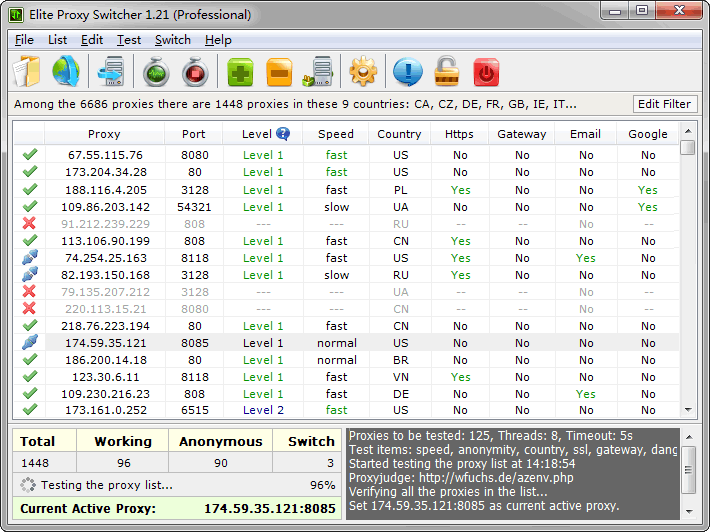Click the port 54321 cell
This screenshot has width=710, height=532.
click(x=194, y=207)
